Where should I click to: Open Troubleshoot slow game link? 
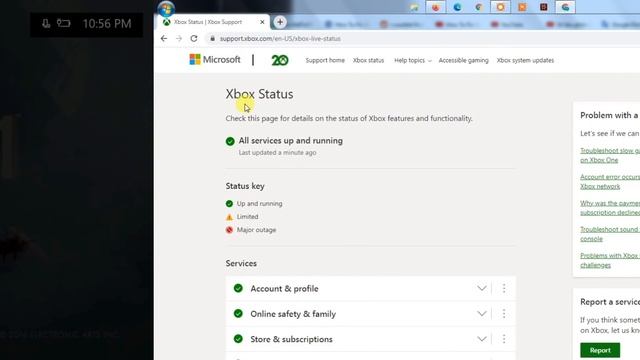[610, 155]
